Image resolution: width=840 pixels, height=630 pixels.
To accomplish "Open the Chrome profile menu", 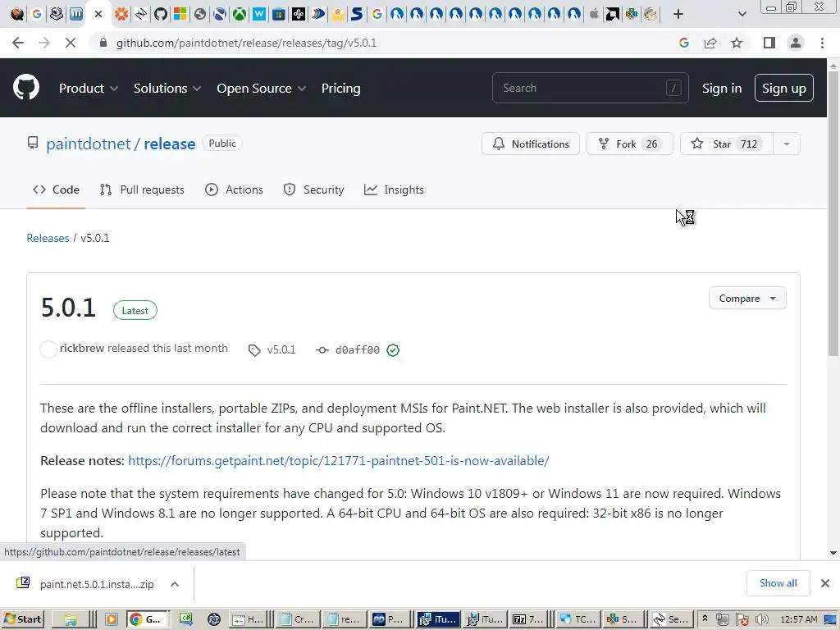I will click(796, 43).
